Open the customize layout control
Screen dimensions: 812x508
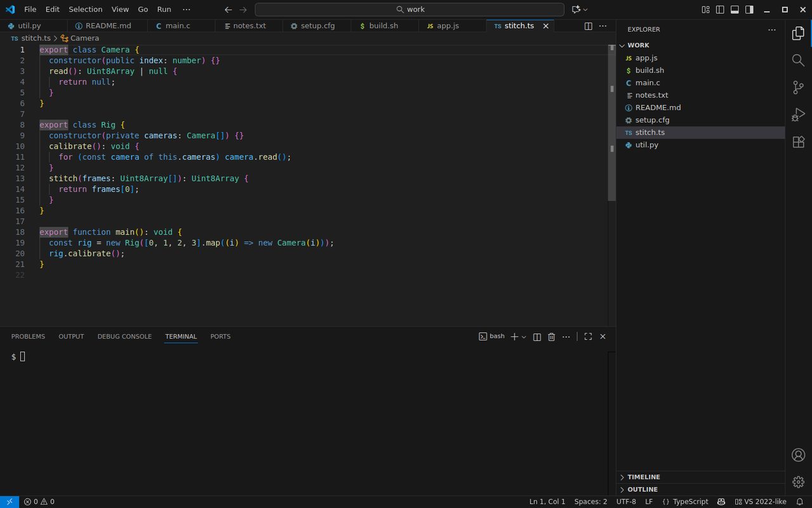705,10
